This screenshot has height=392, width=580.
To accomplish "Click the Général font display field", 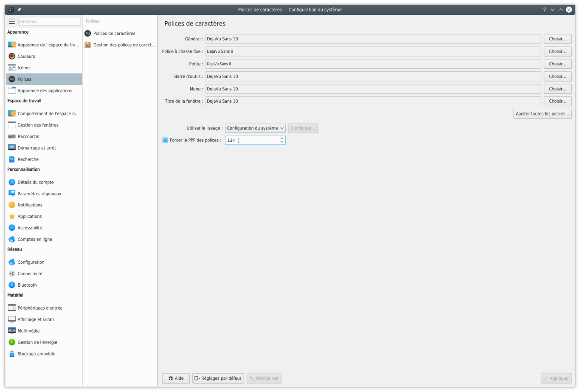I will (373, 39).
